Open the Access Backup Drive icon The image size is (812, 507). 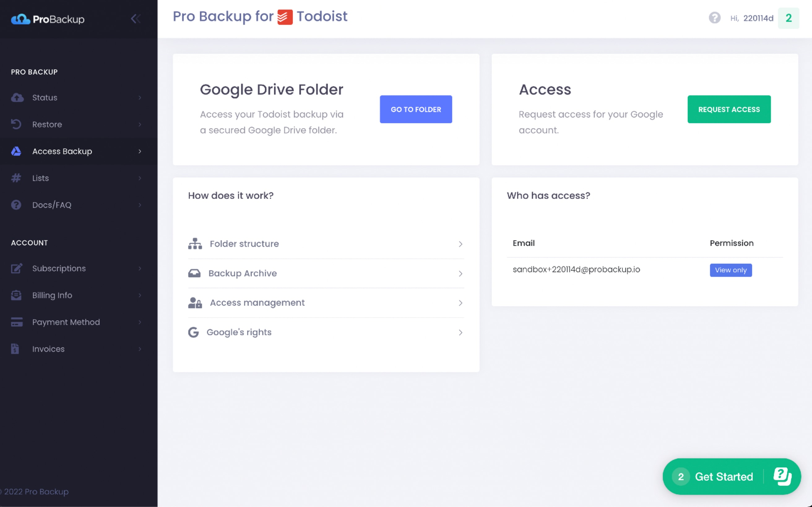click(x=16, y=151)
